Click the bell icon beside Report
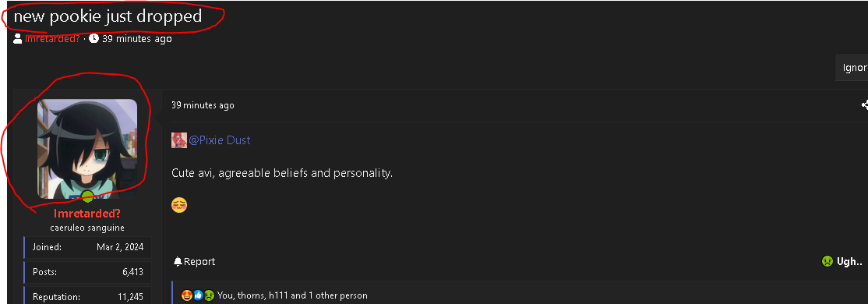The image size is (868, 304). 178,261
